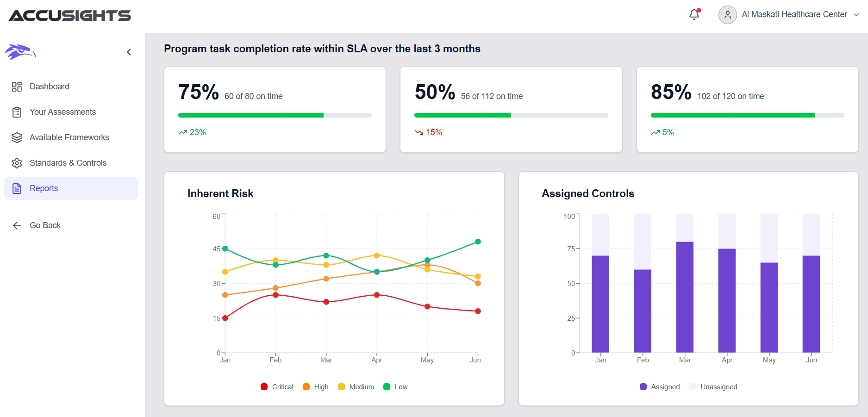Image resolution: width=868 pixels, height=417 pixels.
Task: Toggle the Assigned legend entry
Action: pyautogui.click(x=659, y=386)
